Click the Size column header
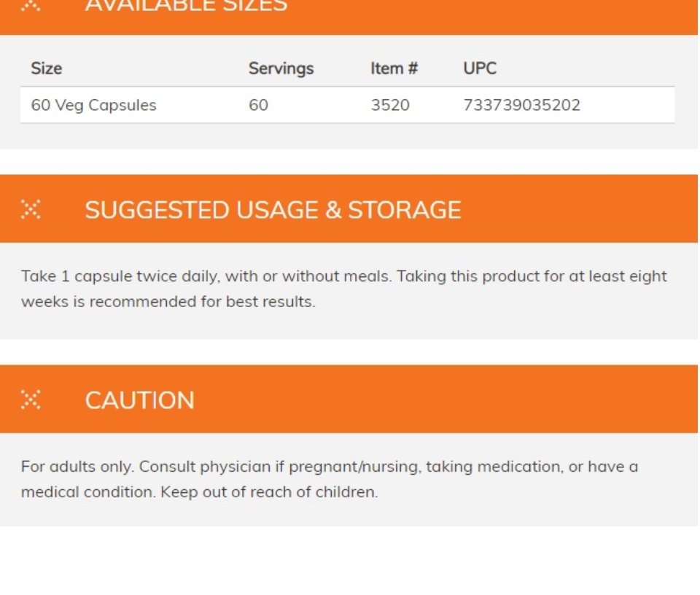700x595 pixels. tap(47, 69)
